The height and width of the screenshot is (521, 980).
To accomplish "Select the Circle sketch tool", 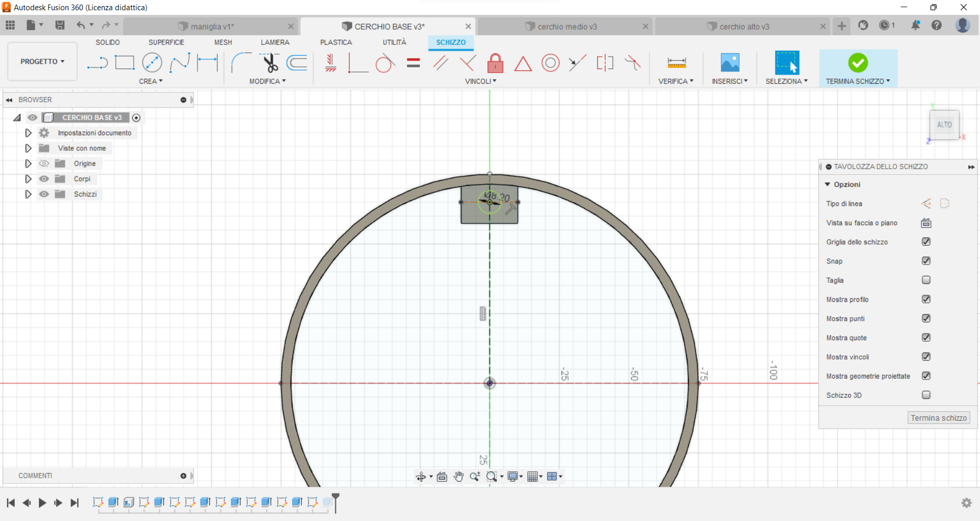I will tap(152, 63).
